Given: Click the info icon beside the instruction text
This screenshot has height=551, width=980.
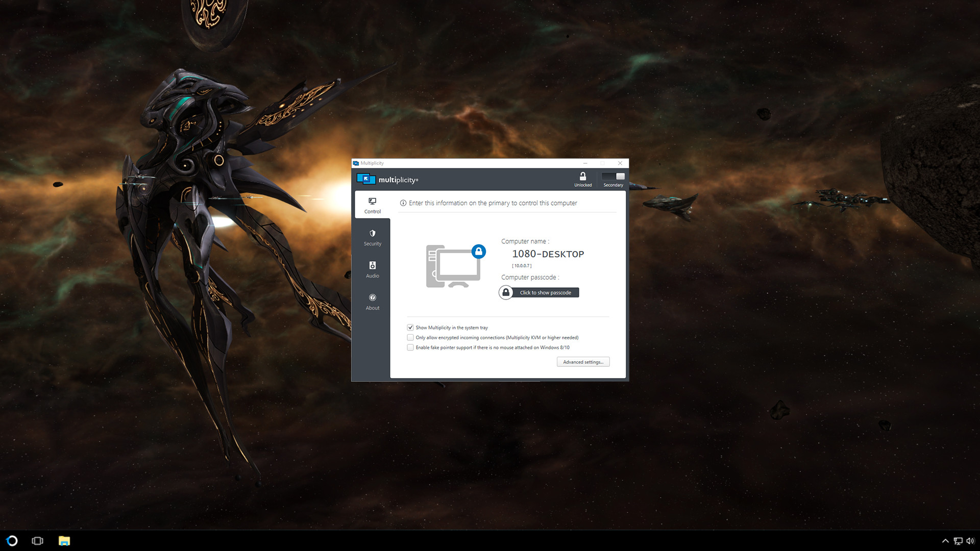Looking at the screenshot, I should click(403, 203).
